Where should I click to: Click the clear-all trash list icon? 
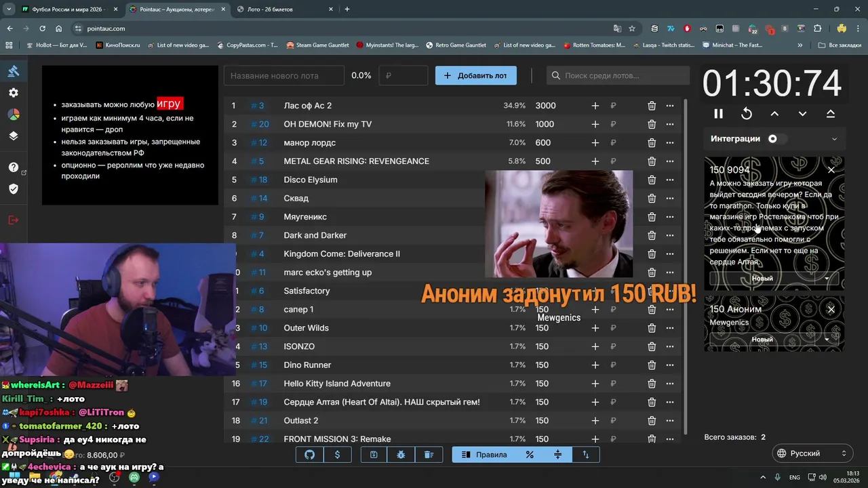tap(429, 455)
